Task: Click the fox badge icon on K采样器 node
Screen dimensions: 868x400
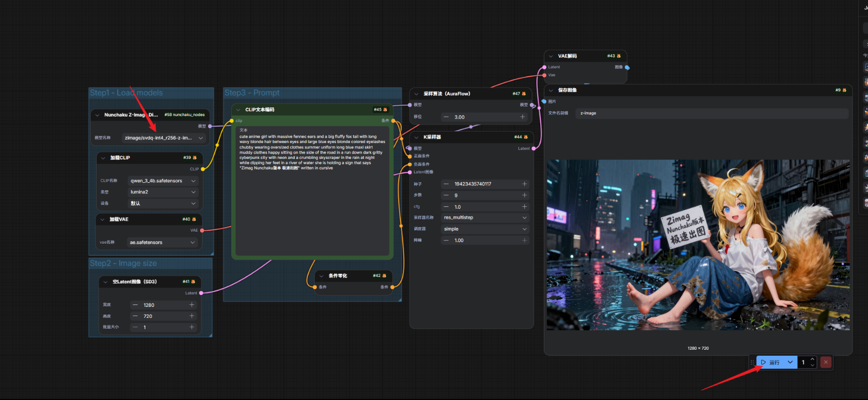Action: (x=526, y=137)
